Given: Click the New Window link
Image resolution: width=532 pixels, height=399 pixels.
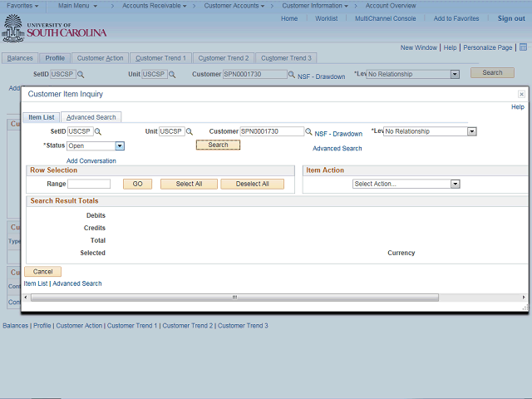Looking at the screenshot, I should [419, 47].
